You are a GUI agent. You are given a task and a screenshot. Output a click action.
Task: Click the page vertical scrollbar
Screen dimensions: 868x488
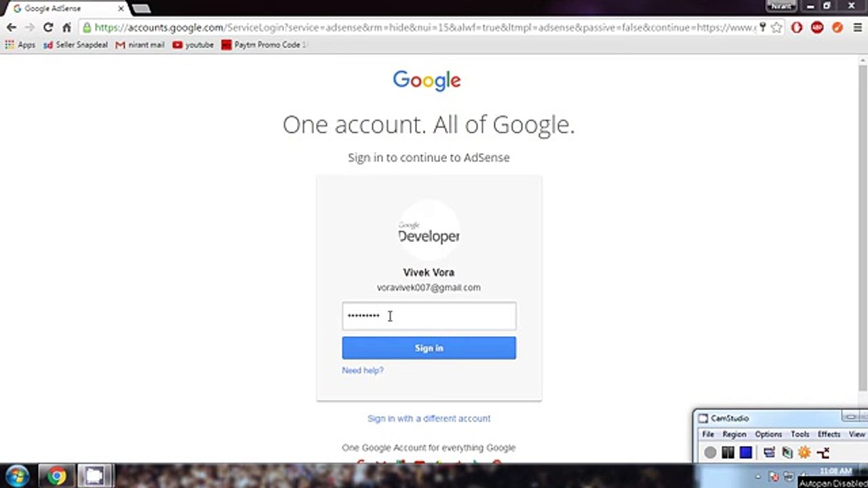coord(863,227)
